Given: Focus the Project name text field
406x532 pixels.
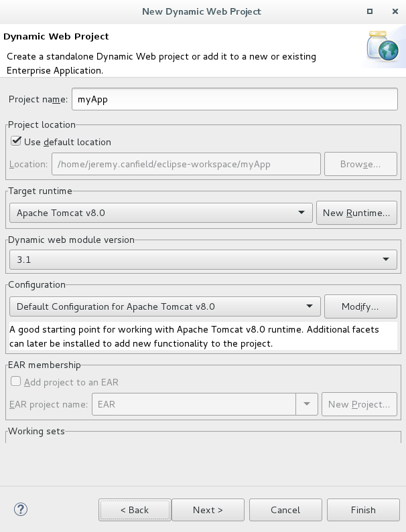Looking at the screenshot, I should [x=234, y=99].
